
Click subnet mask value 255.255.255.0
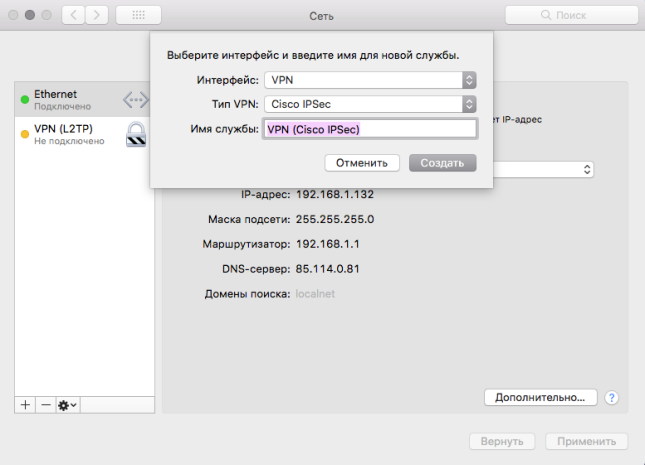pos(335,219)
